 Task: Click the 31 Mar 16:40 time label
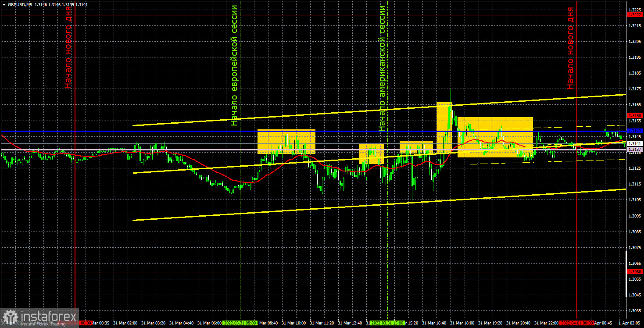(434, 323)
